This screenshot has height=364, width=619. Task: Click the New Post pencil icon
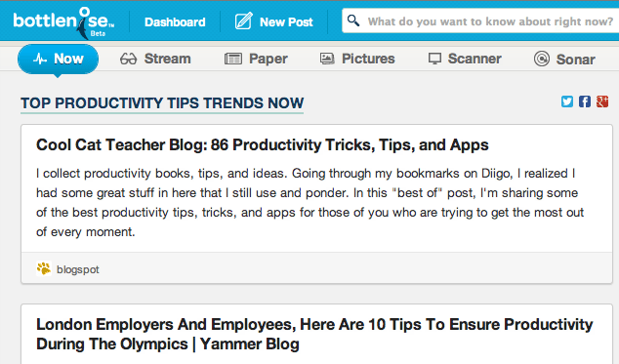coord(243,21)
